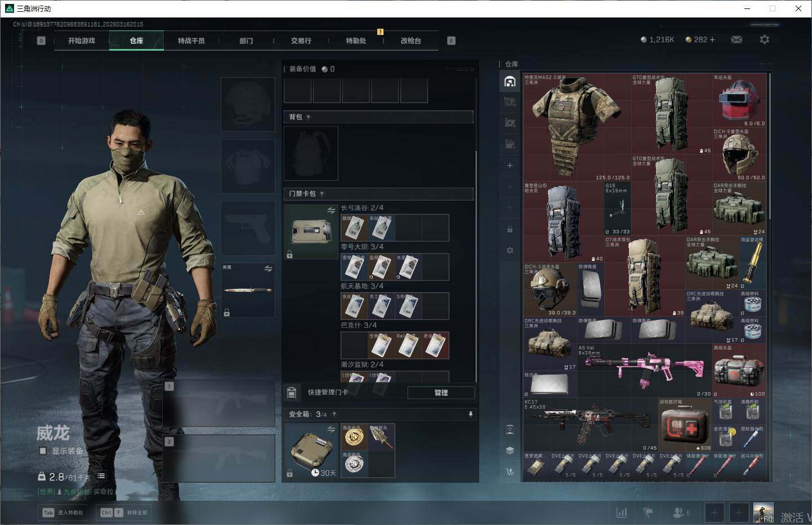This screenshot has height=525, width=812.
Task: Click the empty pistol slot
Action: tap(248, 228)
